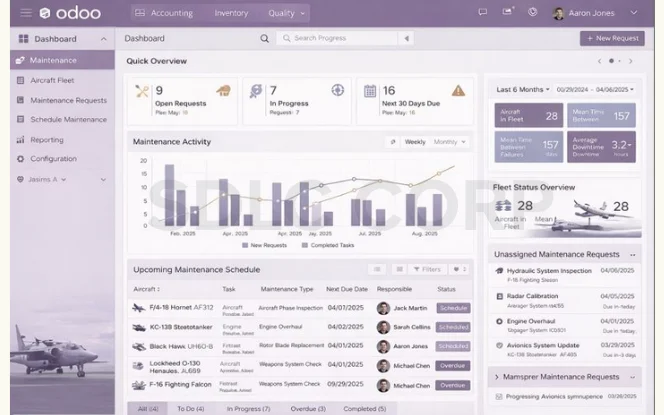
Task: Go to the next overview page arrow
Action: tap(631, 61)
